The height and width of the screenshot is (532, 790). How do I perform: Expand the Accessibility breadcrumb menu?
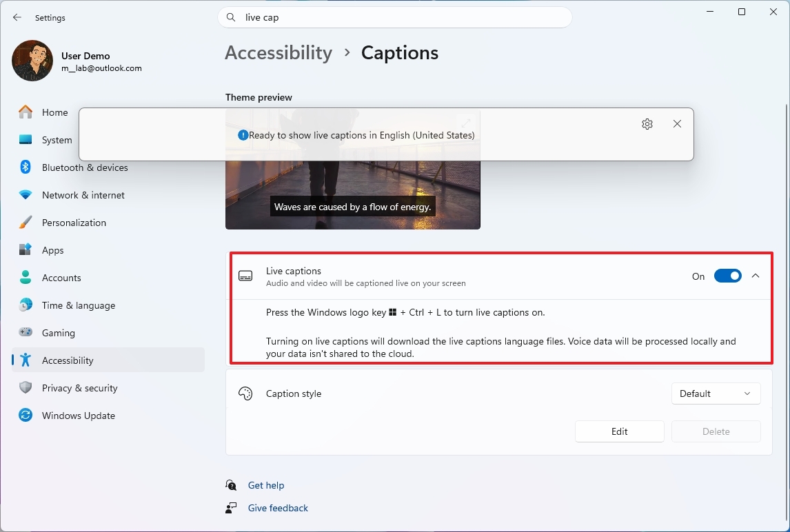tap(278, 52)
